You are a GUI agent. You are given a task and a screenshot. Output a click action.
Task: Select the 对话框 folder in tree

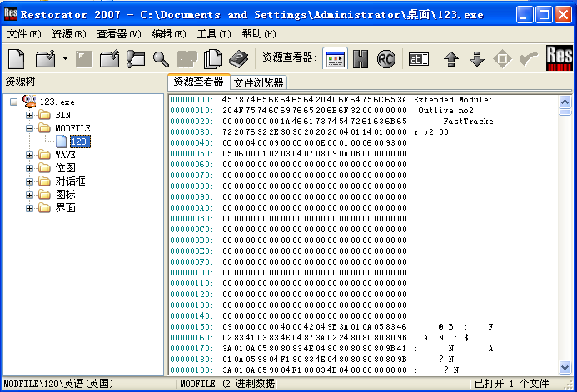[70, 181]
